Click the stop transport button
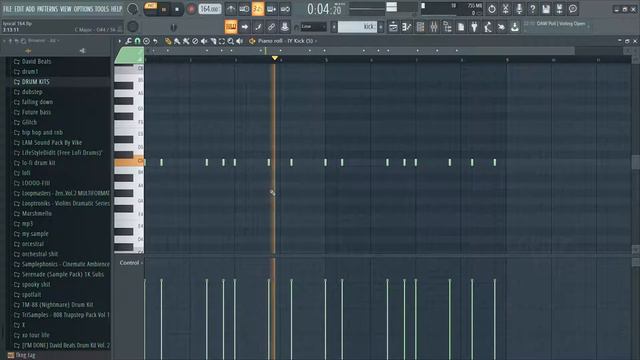 [x=177, y=9]
